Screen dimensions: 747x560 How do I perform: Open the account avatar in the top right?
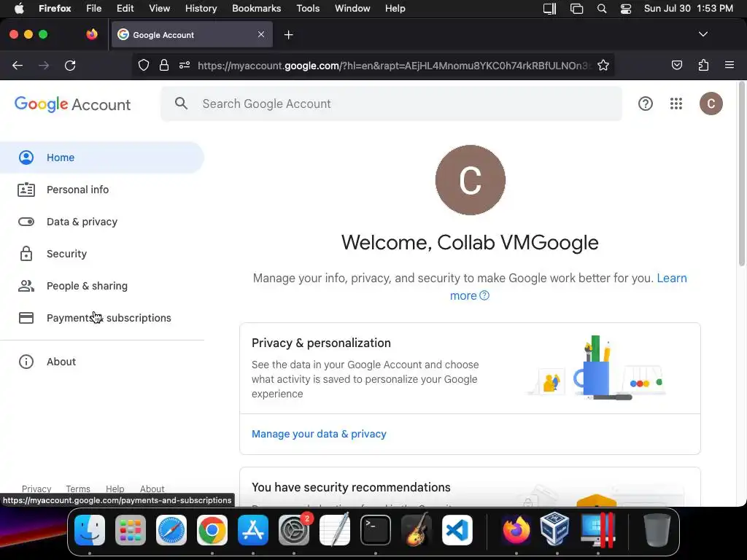tap(711, 104)
